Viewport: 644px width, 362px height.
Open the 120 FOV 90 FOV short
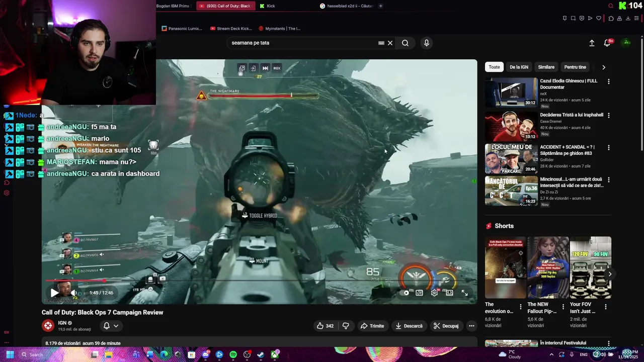pyautogui.click(x=591, y=267)
